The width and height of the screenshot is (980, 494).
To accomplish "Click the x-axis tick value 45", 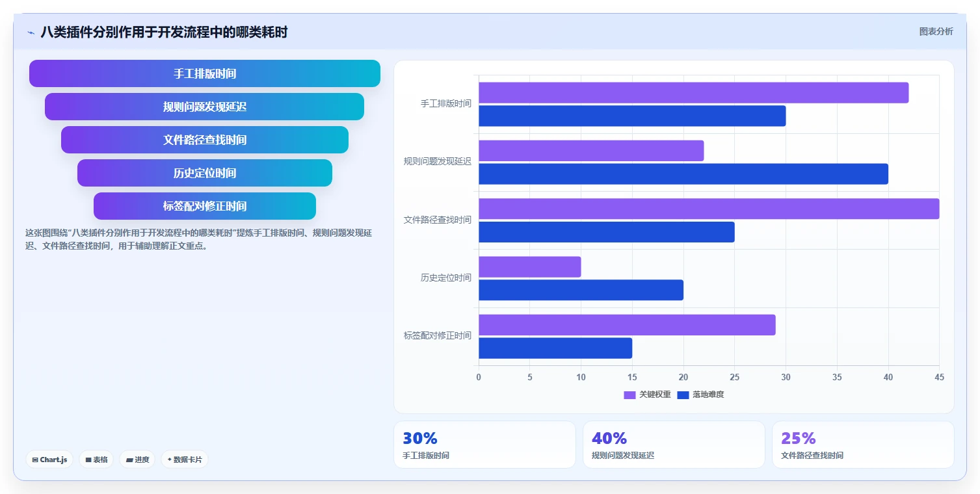I will [938, 378].
